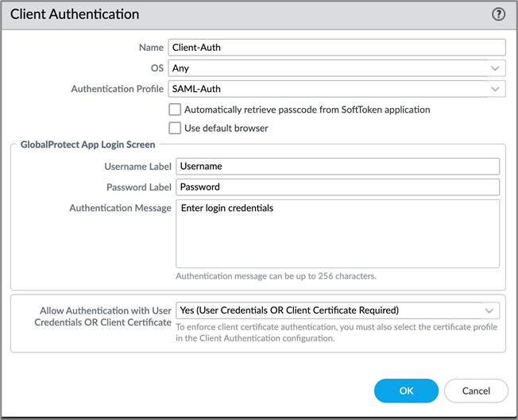Click the 'Use default browser' label text
The height and width of the screenshot is (420, 518).
[226, 128]
